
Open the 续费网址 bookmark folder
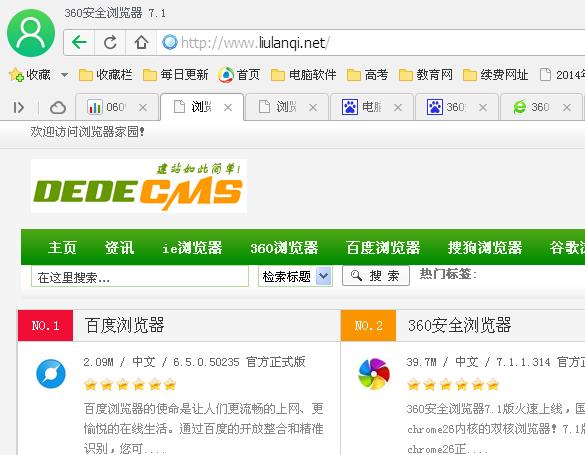click(x=495, y=75)
